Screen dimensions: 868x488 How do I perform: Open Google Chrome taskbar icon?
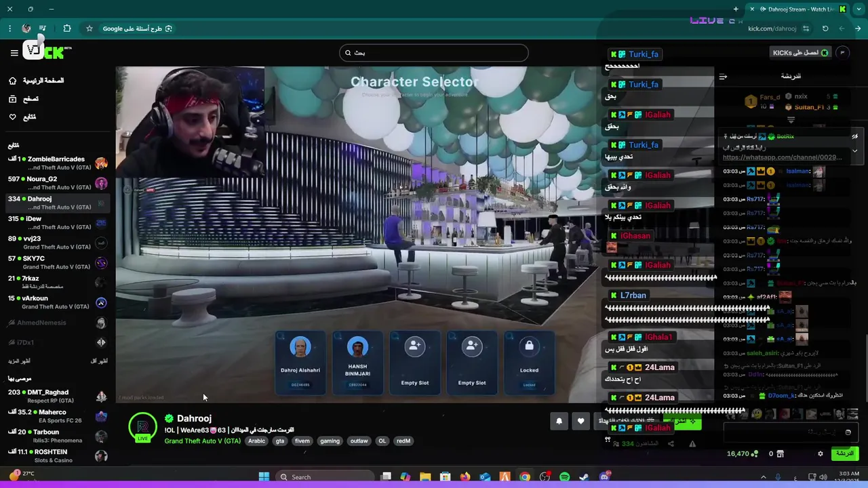(525, 476)
